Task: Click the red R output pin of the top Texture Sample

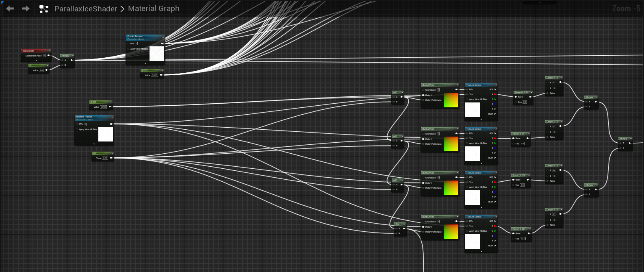Action: point(495,94)
